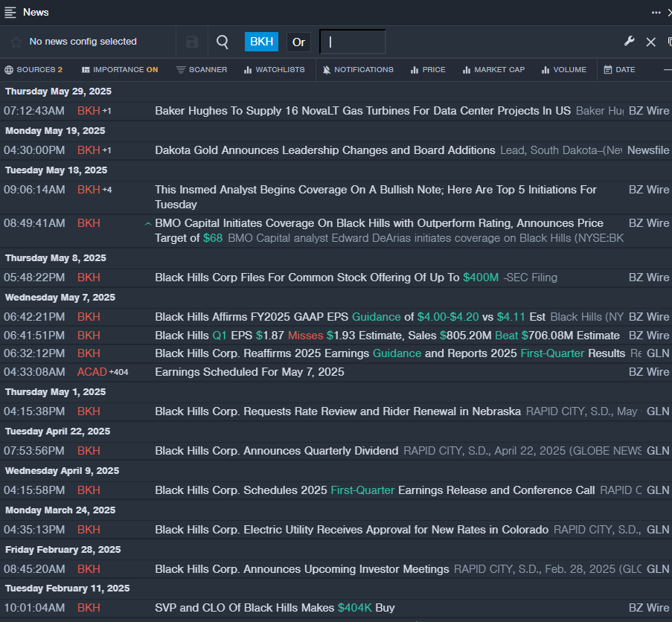Click the +404 tickers count next to ACAD

click(x=119, y=372)
